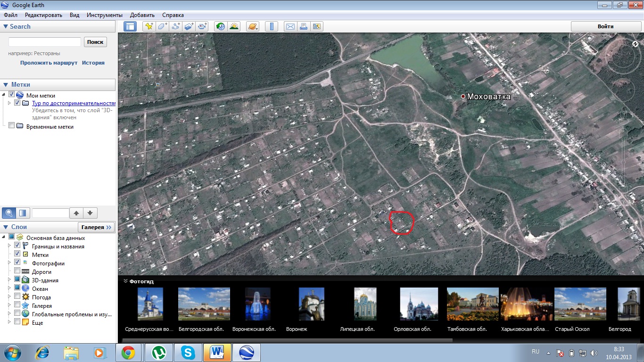
Task: Open the ruler measurement tool
Action: coord(272,26)
